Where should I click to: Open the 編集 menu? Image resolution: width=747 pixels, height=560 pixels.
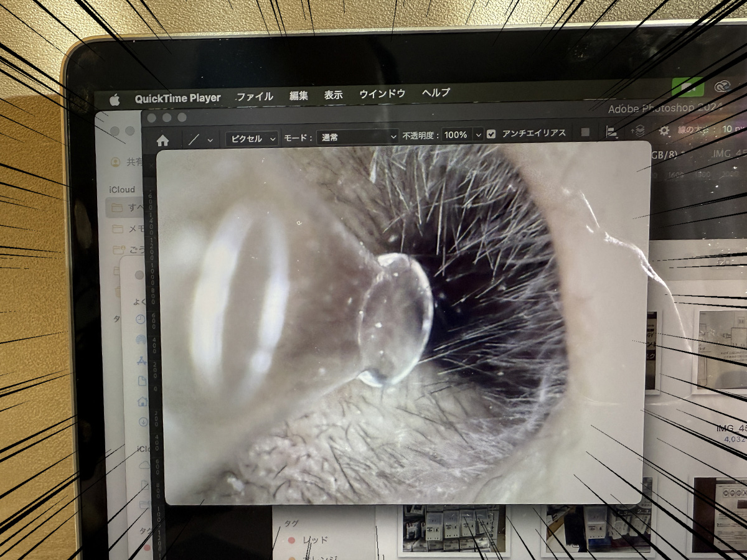point(298,96)
